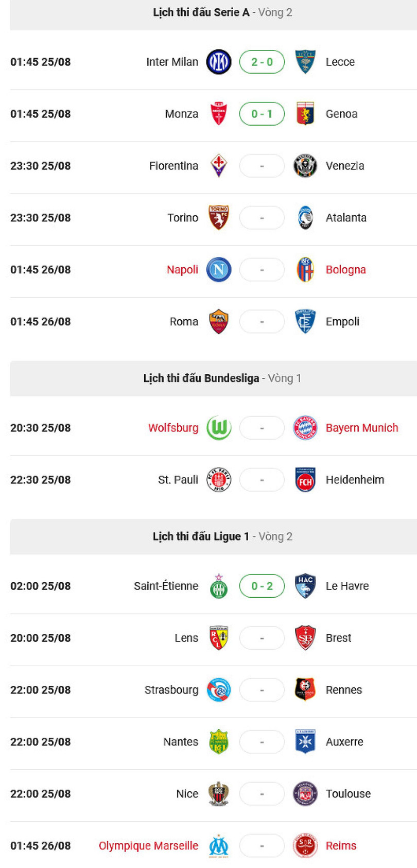Open the Olympique Marseille team link
The image size is (417, 868).
tap(148, 846)
